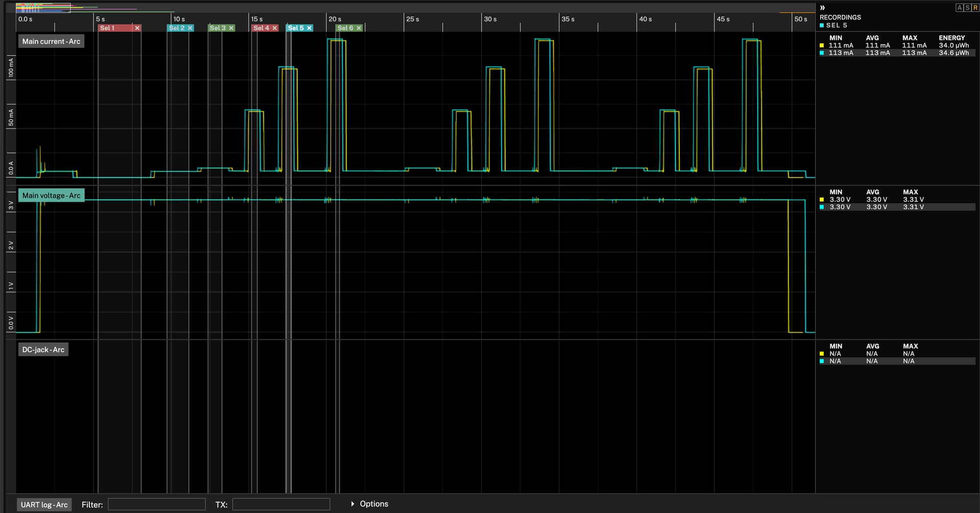Image resolution: width=980 pixels, height=513 pixels.
Task: Select the Main current - Arc channel label
Action: [x=51, y=41]
